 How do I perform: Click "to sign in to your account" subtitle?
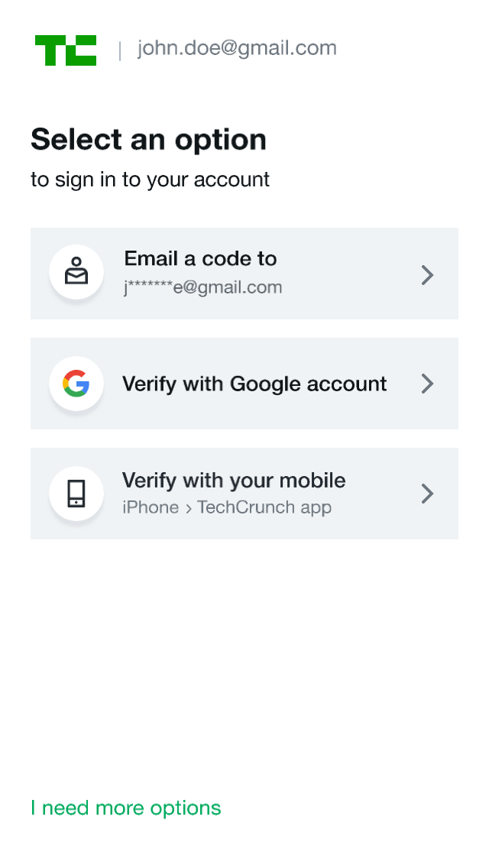coord(150,180)
